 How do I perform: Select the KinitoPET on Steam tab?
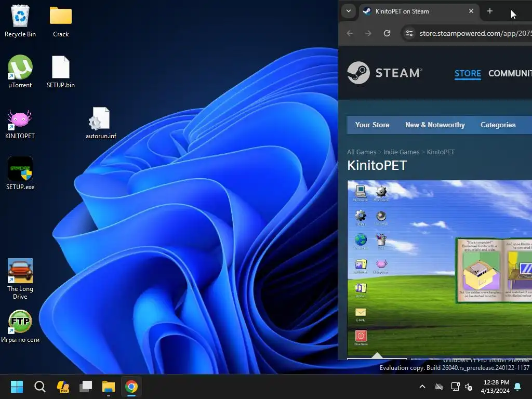pos(419,11)
